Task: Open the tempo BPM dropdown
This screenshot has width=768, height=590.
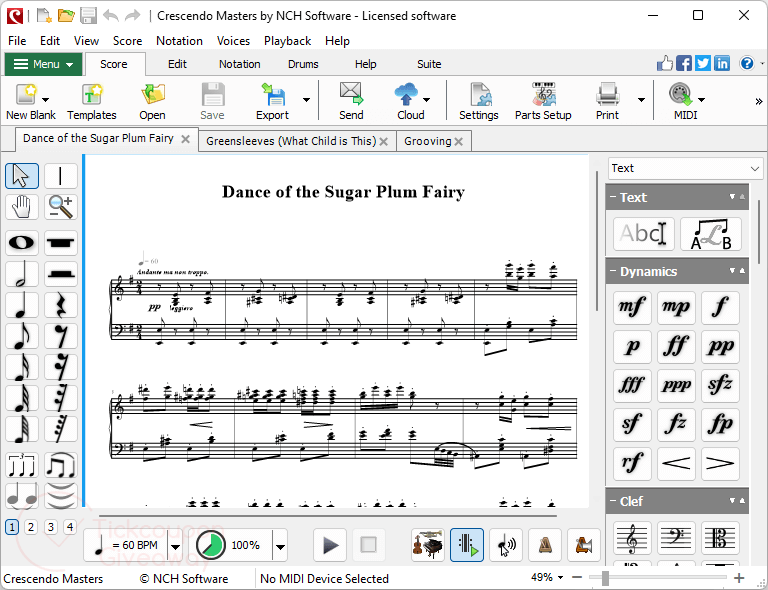Action: [175, 546]
